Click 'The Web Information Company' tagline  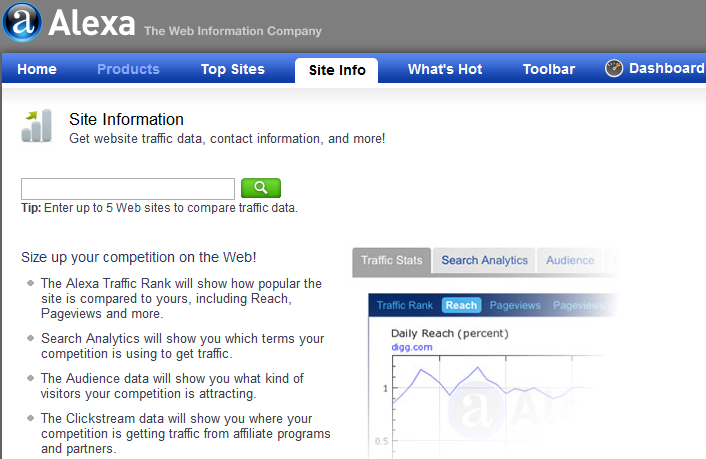click(x=233, y=31)
